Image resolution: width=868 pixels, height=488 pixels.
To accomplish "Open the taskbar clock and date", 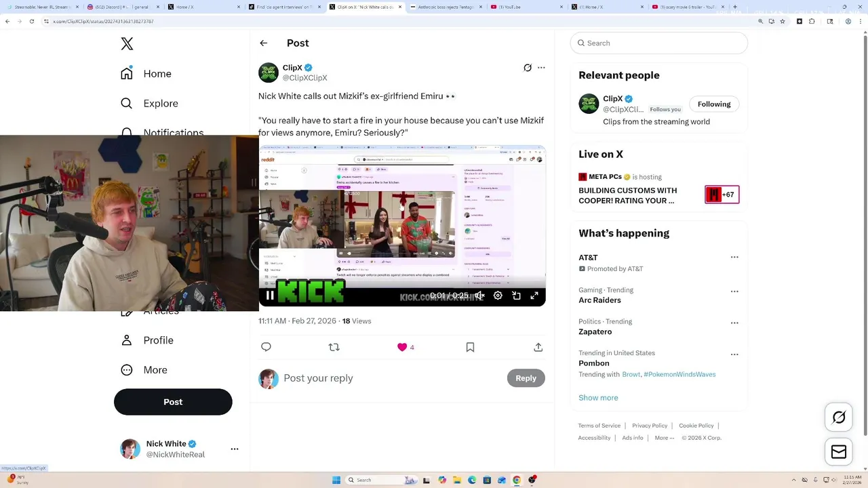I will (x=852, y=480).
